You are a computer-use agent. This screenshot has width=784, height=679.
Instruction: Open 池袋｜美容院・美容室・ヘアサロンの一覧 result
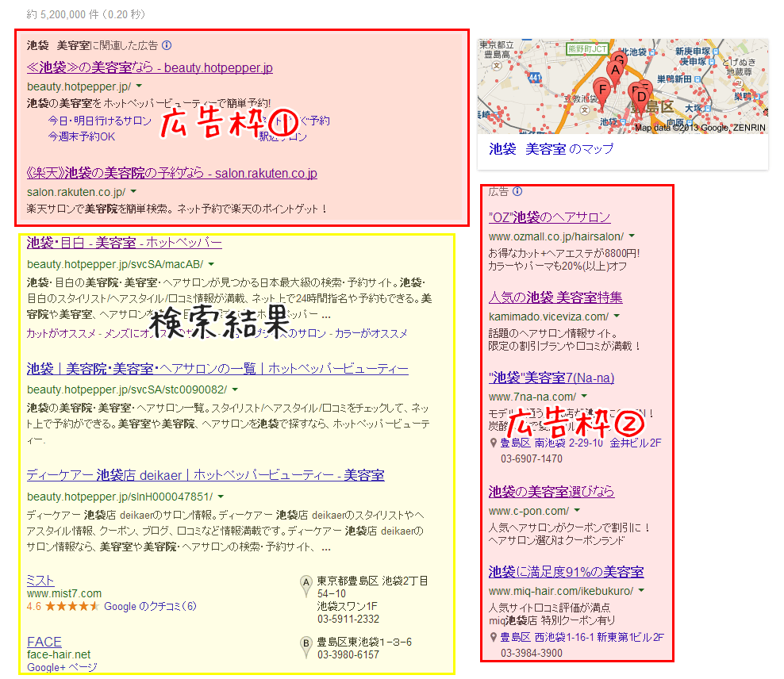click(217, 369)
